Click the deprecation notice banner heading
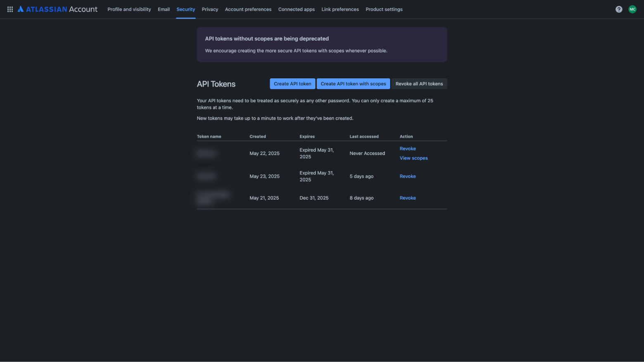This screenshot has height=362, width=644. point(267,39)
